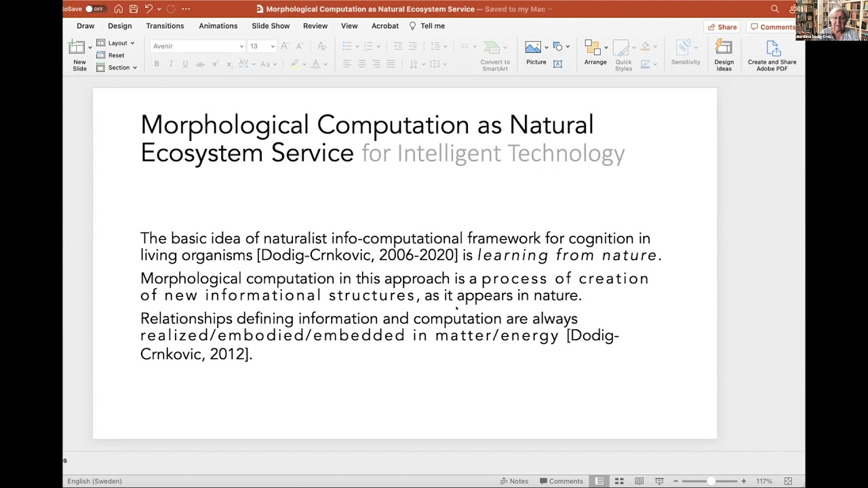
Task: Open Shape Fill color
Action: point(646,46)
